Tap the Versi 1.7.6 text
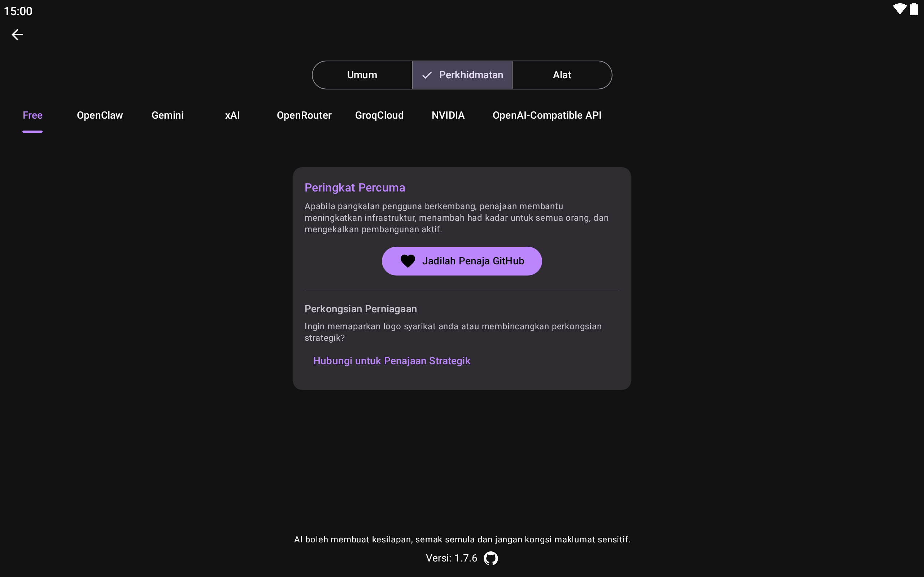Viewport: 924px width, 577px height. (451, 558)
